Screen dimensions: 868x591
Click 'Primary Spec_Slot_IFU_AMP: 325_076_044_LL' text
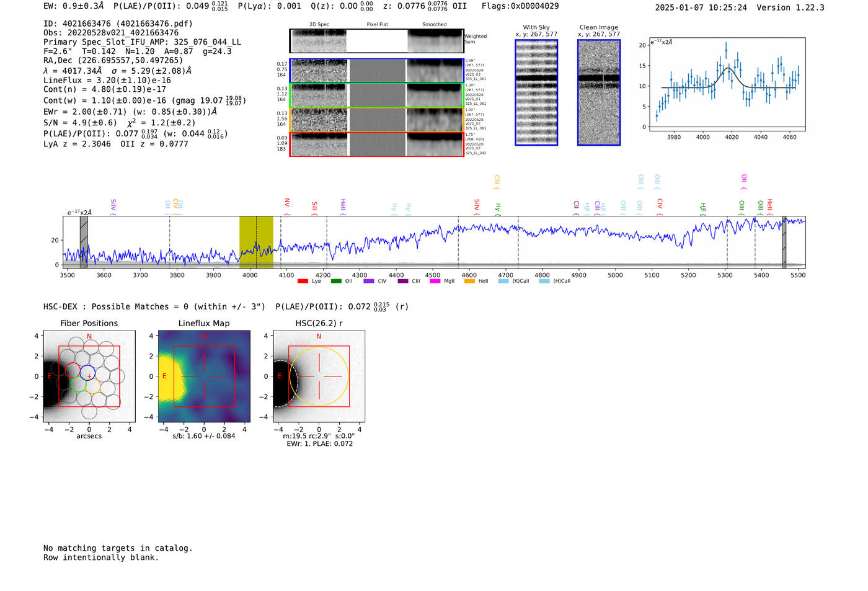coord(142,42)
